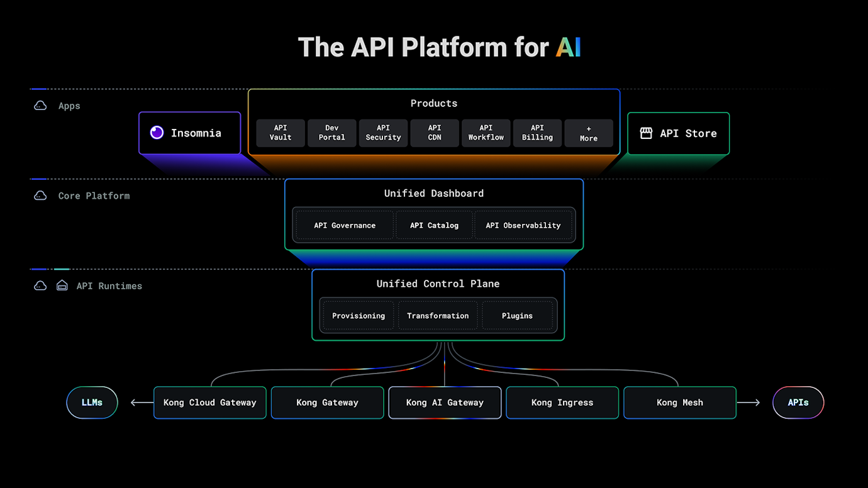Click the LLMs pill on the left
Viewport: 868px width, 488px height.
tap(92, 402)
